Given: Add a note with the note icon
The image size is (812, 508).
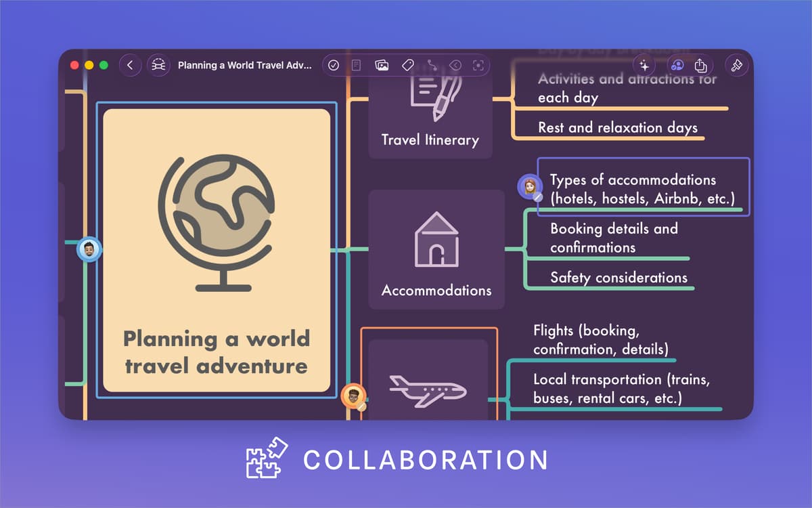Looking at the screenshot, I should 357,66.
